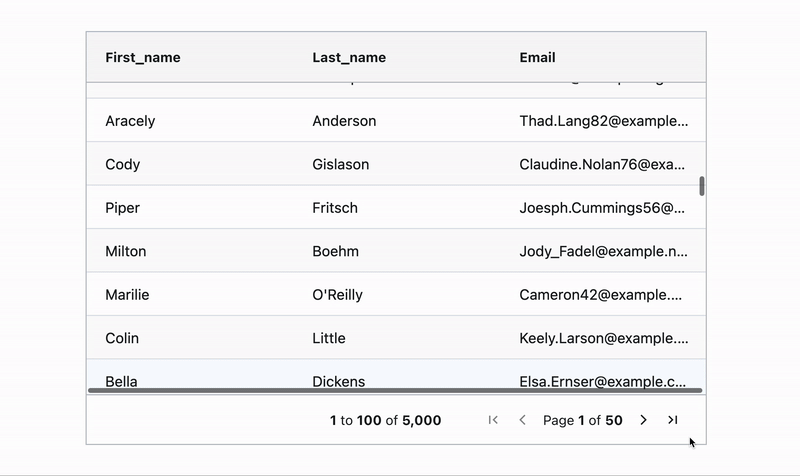Advance to the next page arrow
Viewport: 800px width, 476px height.
[x=643, y=420]
